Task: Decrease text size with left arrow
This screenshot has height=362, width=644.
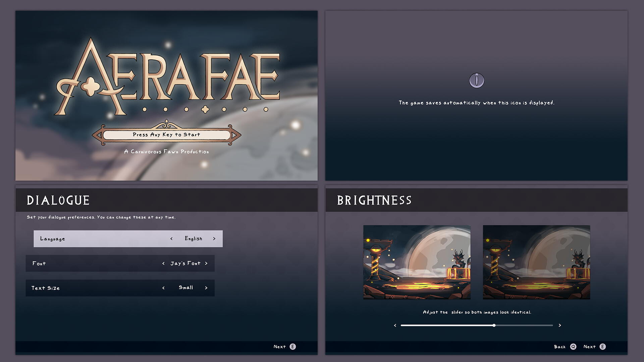Action: point(163,288)
